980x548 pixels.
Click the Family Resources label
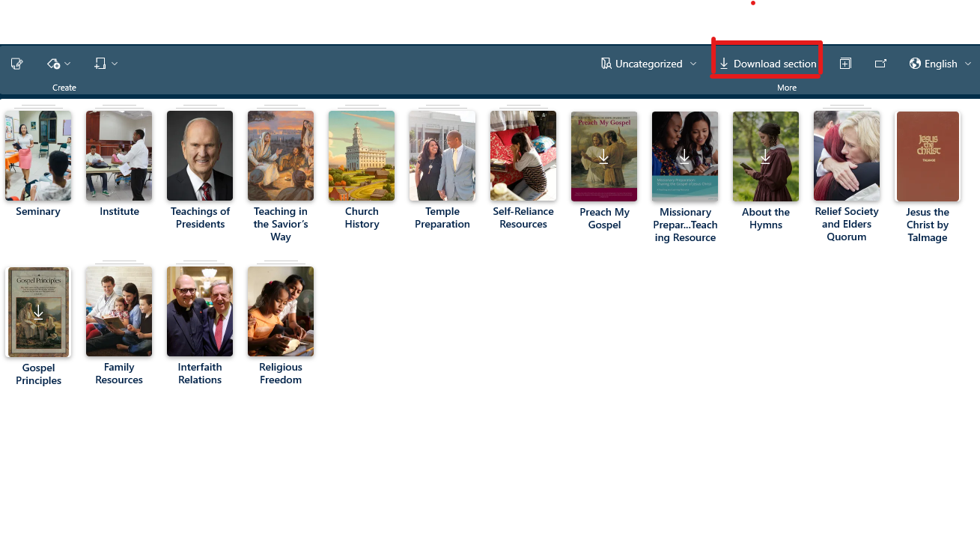click(119, 374)
